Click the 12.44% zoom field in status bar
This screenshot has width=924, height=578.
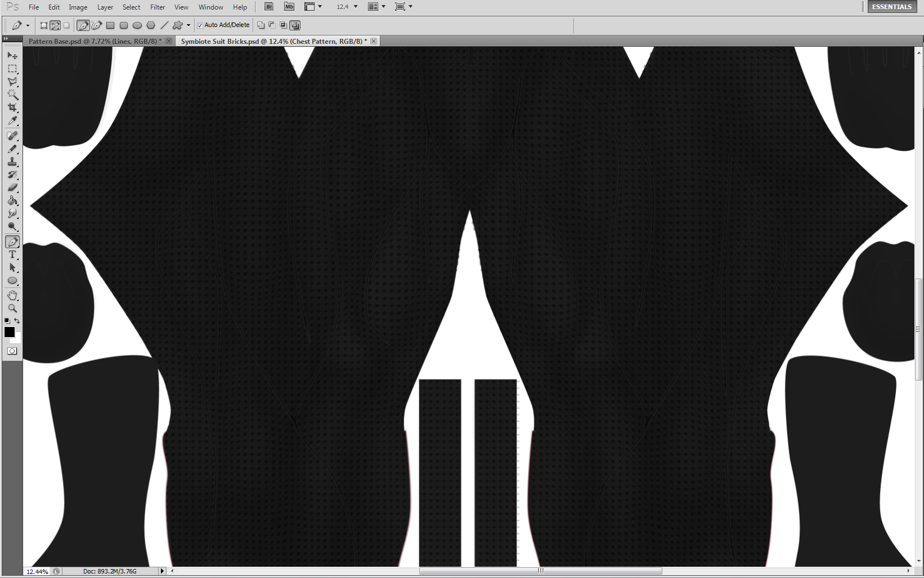[37, 571]
